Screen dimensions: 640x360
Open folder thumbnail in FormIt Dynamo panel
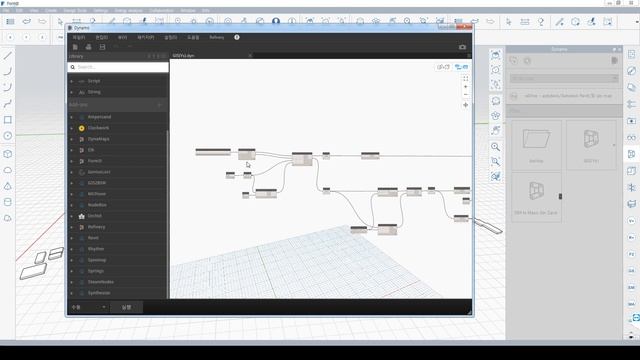(x=536, y=144)
